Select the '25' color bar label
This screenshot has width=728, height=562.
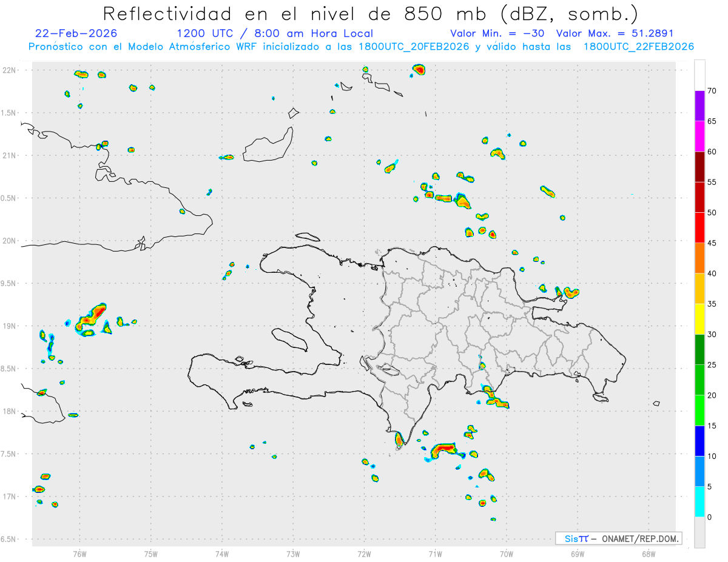[x=712, y=365]
